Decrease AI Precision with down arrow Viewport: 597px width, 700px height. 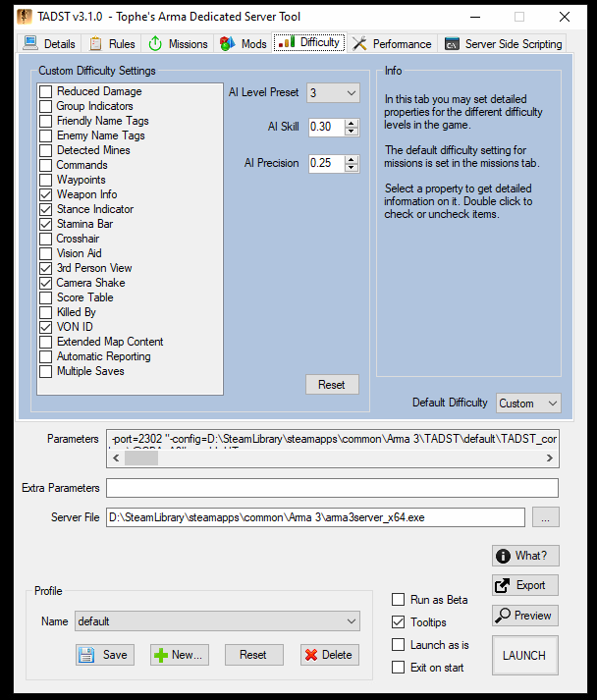(352, 168)
